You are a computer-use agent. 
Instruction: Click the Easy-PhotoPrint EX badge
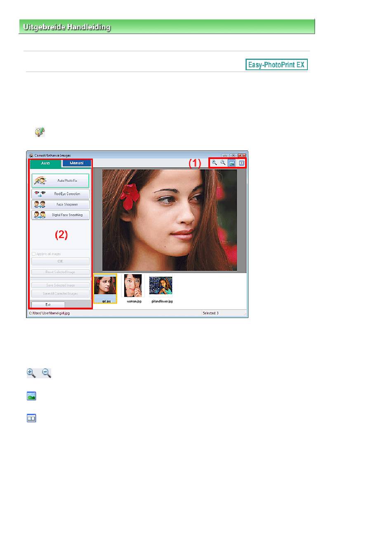coord(276,65)
